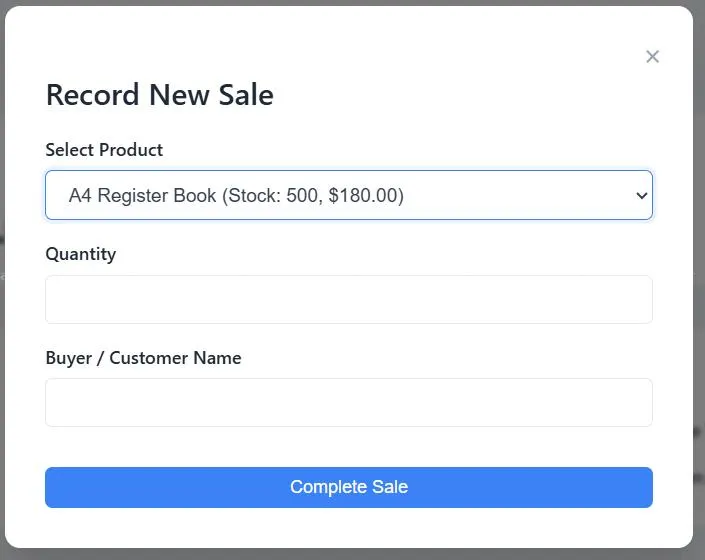This screenshot has height=560, width=705.
Task: Click into the Buyer / Customer Name field
Action: point(348,402)
